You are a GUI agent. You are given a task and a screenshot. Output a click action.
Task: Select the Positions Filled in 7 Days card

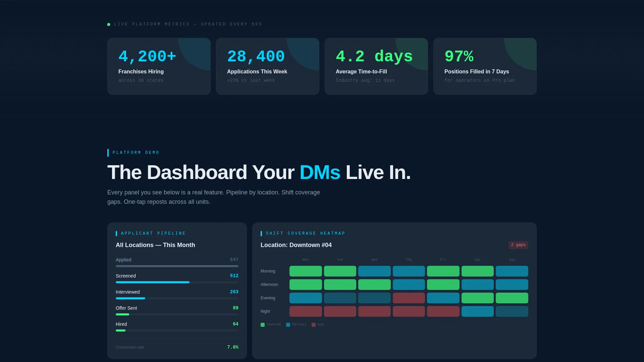pyautogui.click(x=485, y=66)
